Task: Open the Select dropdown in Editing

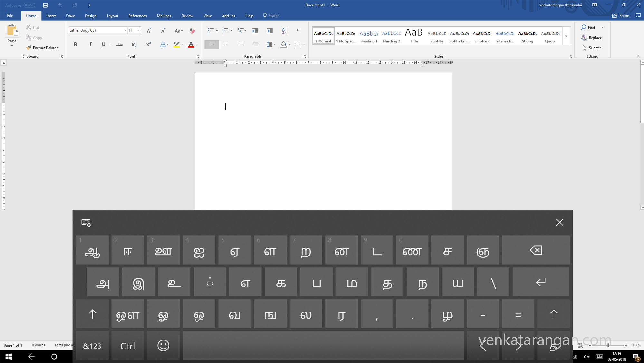Action: tap(592, 48)
